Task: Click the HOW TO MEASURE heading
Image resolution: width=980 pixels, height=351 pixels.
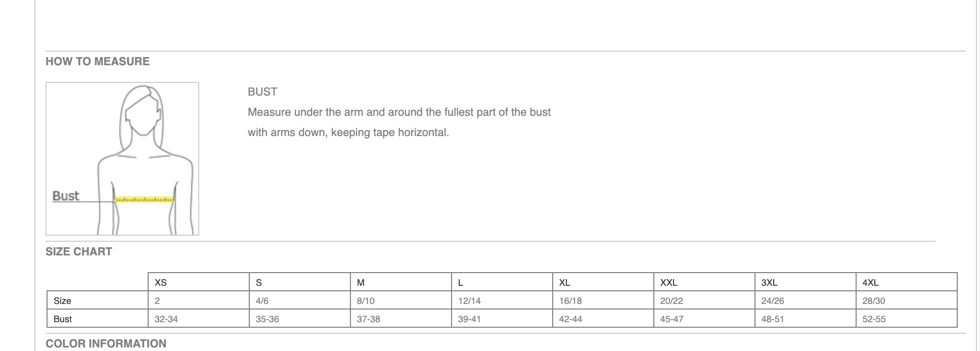Action: (98, 62)
